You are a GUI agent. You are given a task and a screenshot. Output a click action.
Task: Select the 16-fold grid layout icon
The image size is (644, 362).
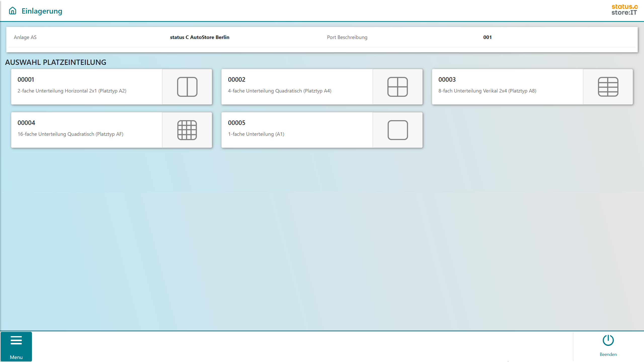point(187,130)
